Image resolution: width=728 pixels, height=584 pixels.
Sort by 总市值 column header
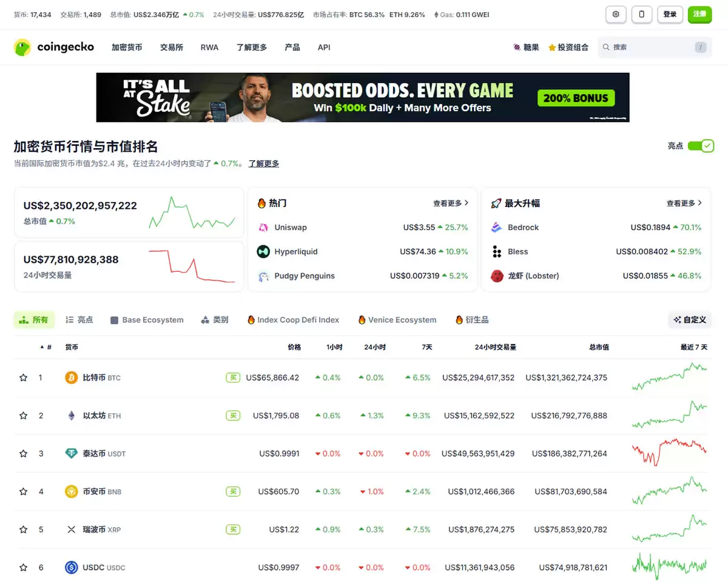point(598,347)
